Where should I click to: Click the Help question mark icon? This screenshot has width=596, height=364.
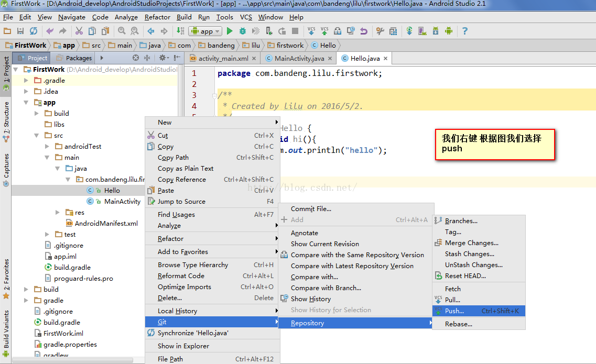pos(464,31)
